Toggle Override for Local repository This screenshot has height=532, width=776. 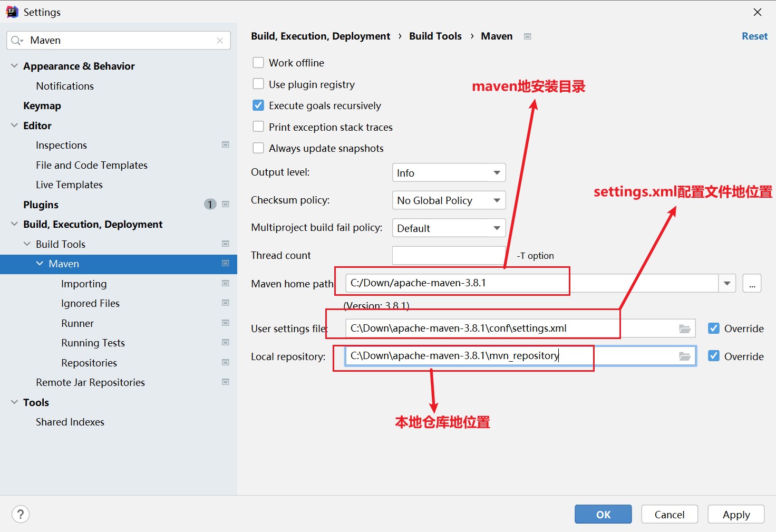click(x=714, y=356)
